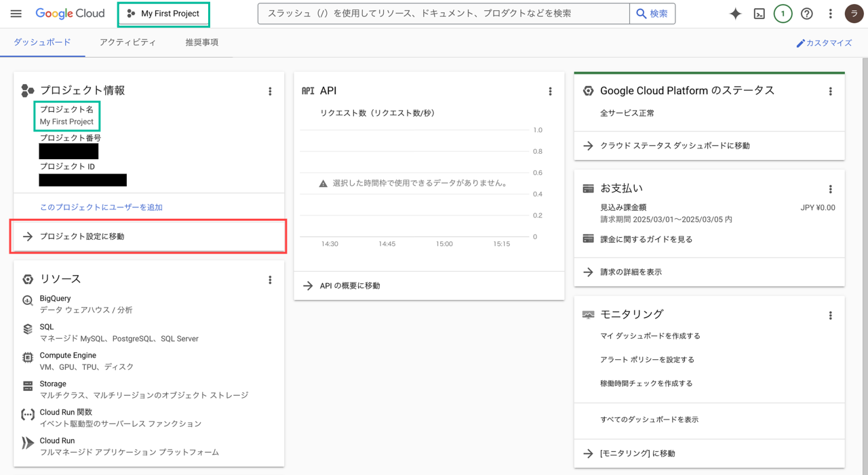The height and width of the screenshot is (475, 868).
Task: Click このプロジェクトにユーザーを追加 link
Action: pos(101,207)
